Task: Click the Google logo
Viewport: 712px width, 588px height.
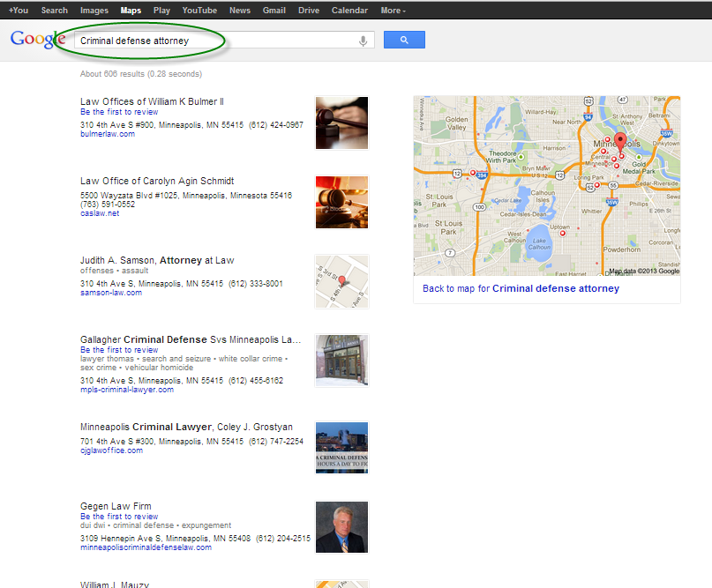Action: click(x=38, y=40)
